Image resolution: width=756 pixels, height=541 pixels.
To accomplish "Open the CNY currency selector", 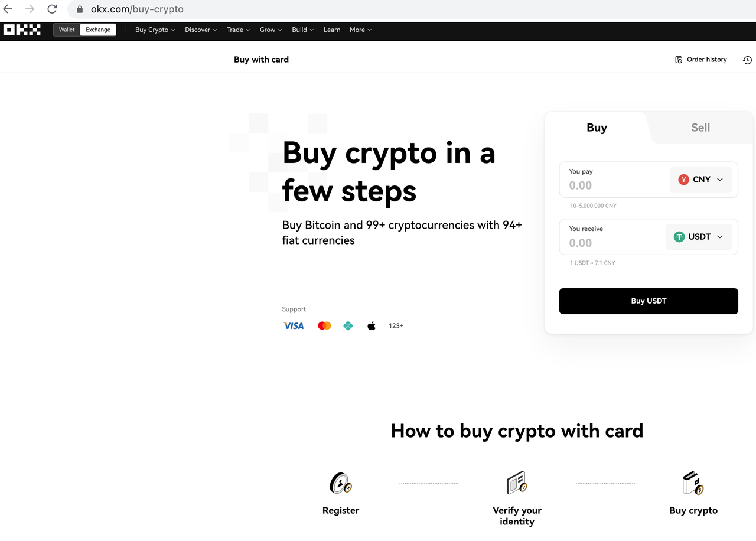I will point(701,180).
